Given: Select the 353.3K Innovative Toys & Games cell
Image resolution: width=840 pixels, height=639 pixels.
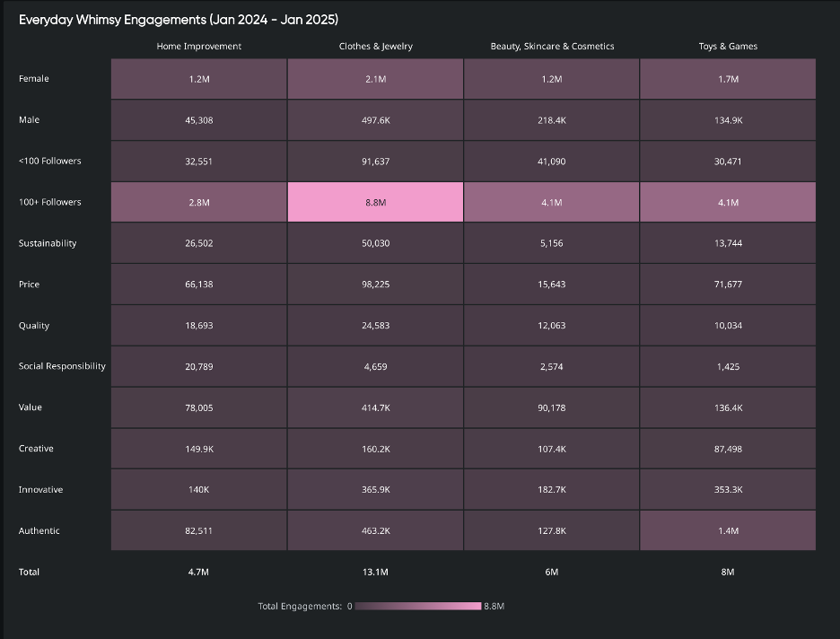Looking at the screenshot, I should [728, 489].
